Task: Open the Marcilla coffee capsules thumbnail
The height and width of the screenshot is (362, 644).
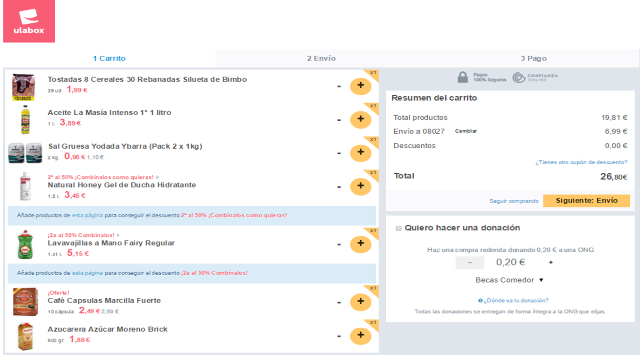Action: pyautogui.click(x=25, y=302)
